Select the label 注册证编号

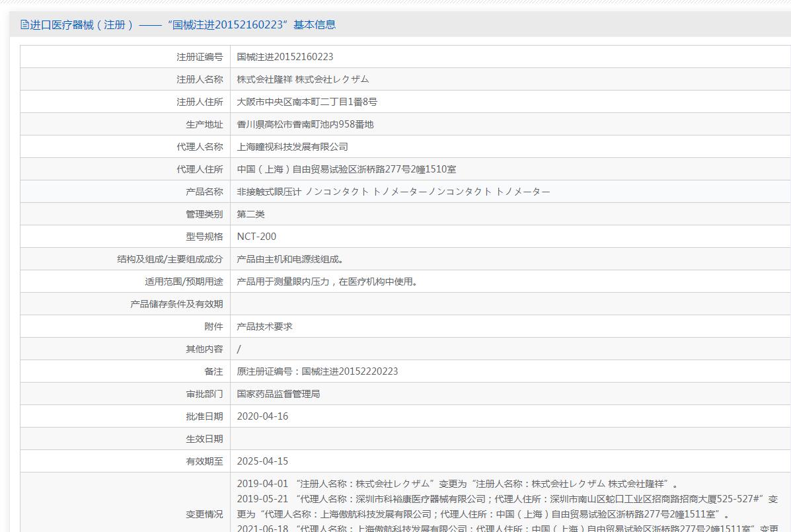[x=200, y=57]
